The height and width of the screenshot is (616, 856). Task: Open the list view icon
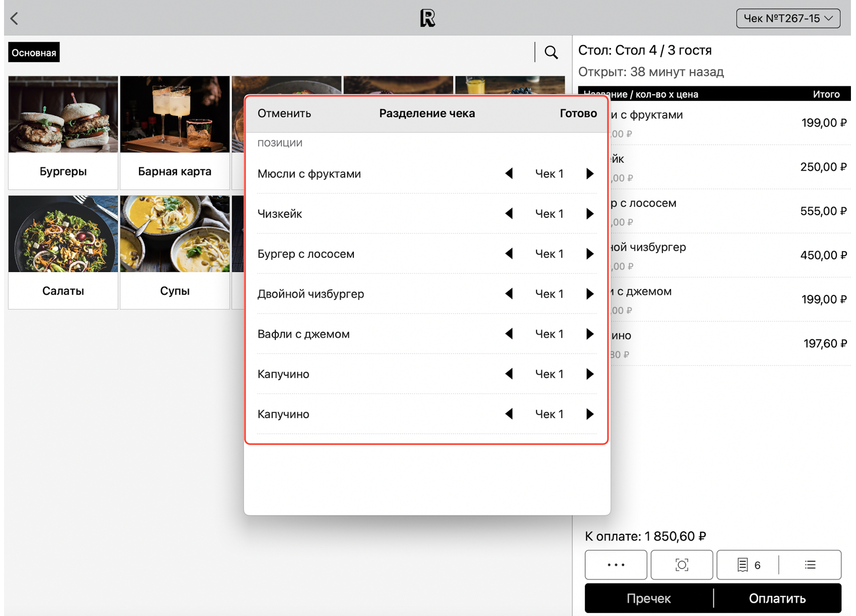[810, 565]
